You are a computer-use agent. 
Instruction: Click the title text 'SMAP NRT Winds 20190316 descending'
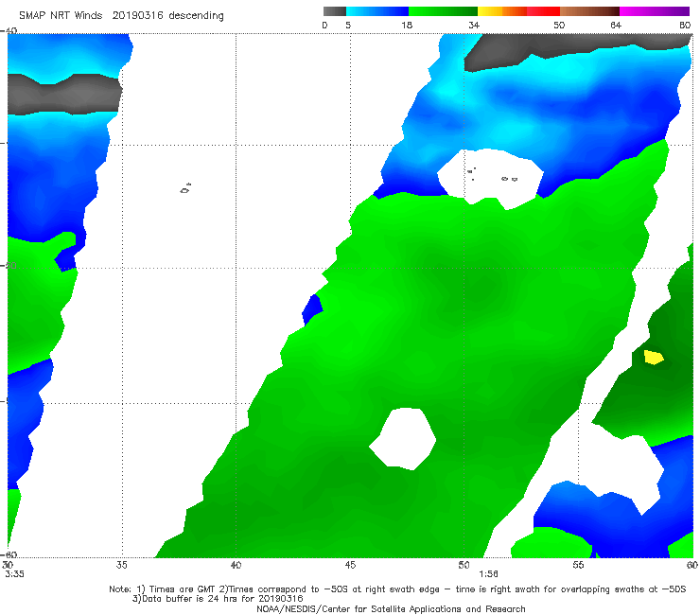121,16
